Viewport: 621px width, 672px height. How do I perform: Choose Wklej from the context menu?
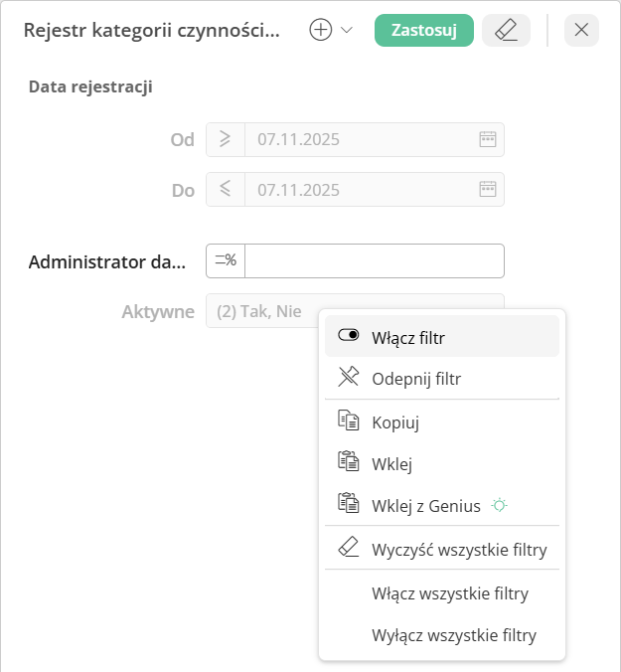coord(391,464)
